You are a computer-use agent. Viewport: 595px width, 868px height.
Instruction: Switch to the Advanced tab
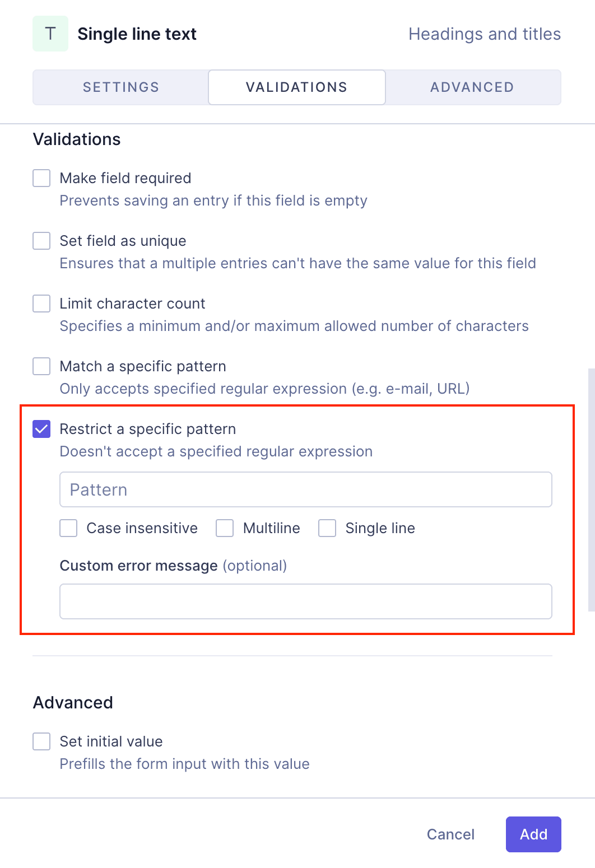click(472, 87)
